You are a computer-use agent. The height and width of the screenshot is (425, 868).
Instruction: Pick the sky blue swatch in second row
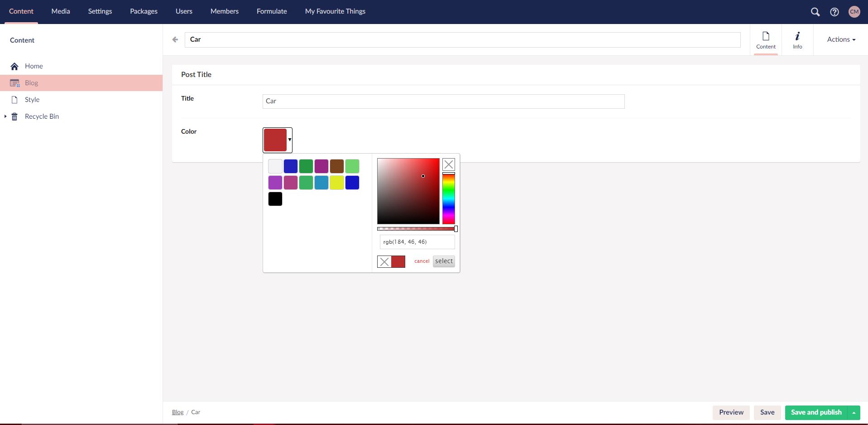pos(321,183)
